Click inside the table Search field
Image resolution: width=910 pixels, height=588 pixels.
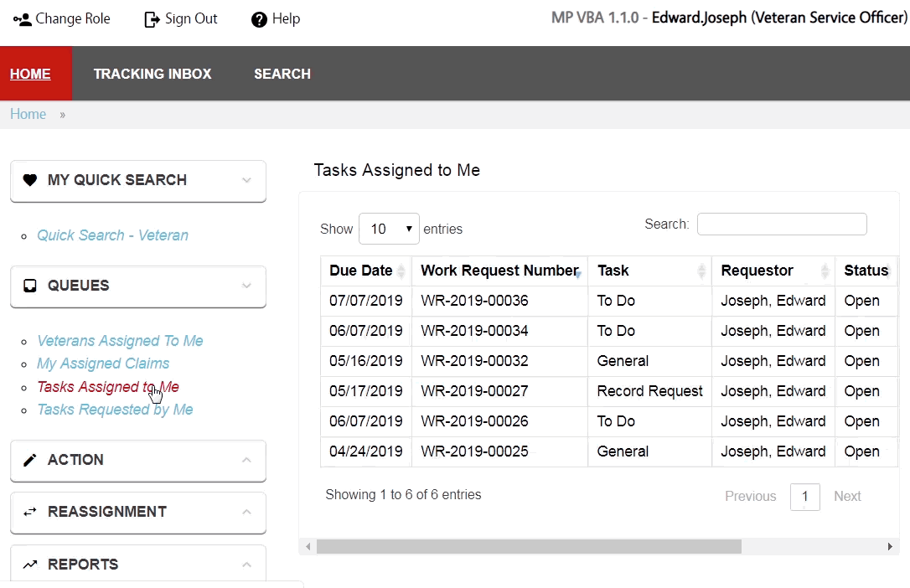point(781,224)
